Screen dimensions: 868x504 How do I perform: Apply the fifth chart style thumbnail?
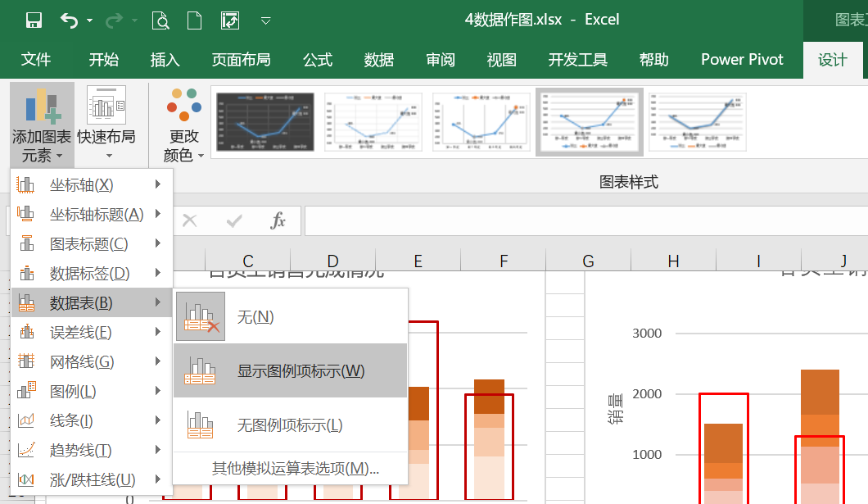click(698, 122)
